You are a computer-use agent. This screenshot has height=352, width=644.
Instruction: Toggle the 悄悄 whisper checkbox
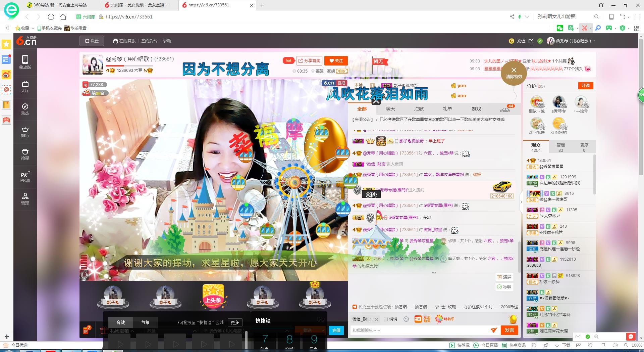point(386,319)
